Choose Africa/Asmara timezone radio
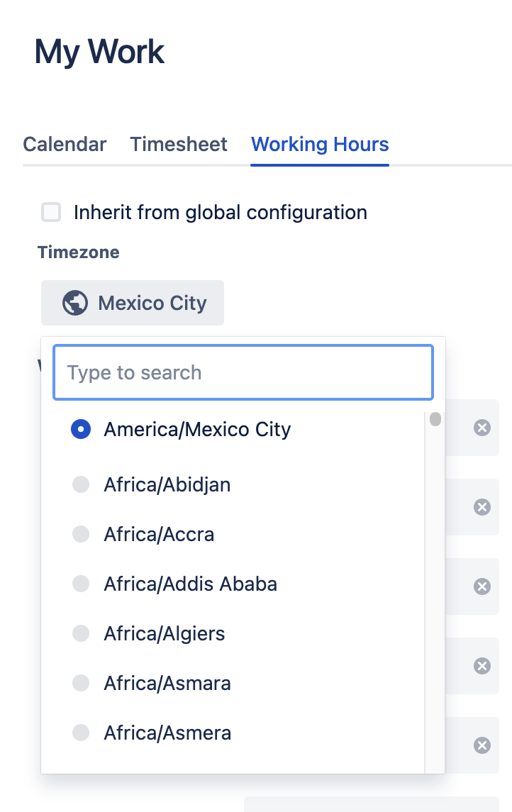This screenshot has height=812, width=512. point(81,684)
